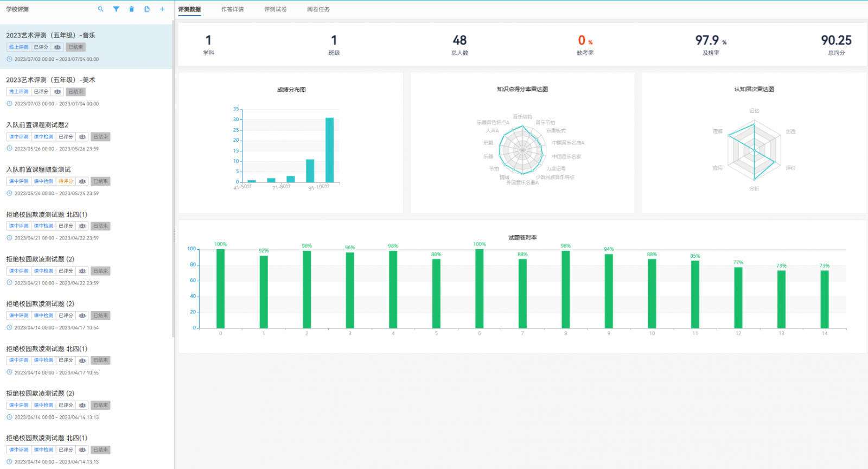Image resolution: width=868 pixels, height=469 pixels.
Task: Open the 评测试卷 tab
Action: click(x=275, y=9)
